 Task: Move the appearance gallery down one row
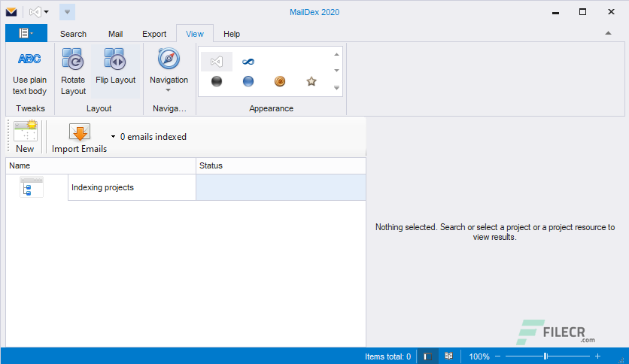pyautogui.click(x=336, y=71)
